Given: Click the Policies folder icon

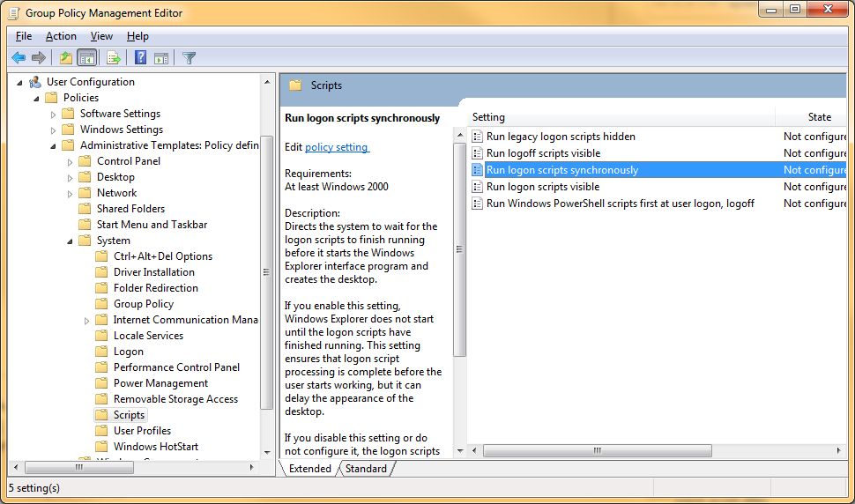Looking at the screenshot, I should point(51,98).
